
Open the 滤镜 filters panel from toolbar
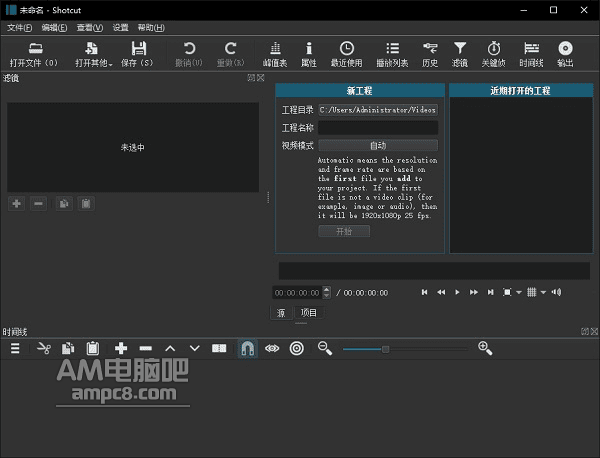pos(460,54)
